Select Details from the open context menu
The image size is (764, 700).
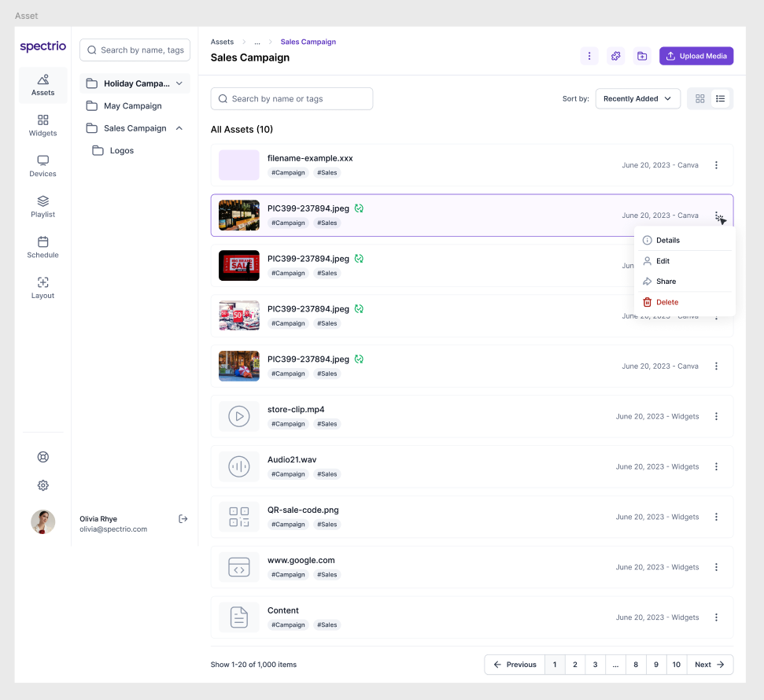coord(667,240)
